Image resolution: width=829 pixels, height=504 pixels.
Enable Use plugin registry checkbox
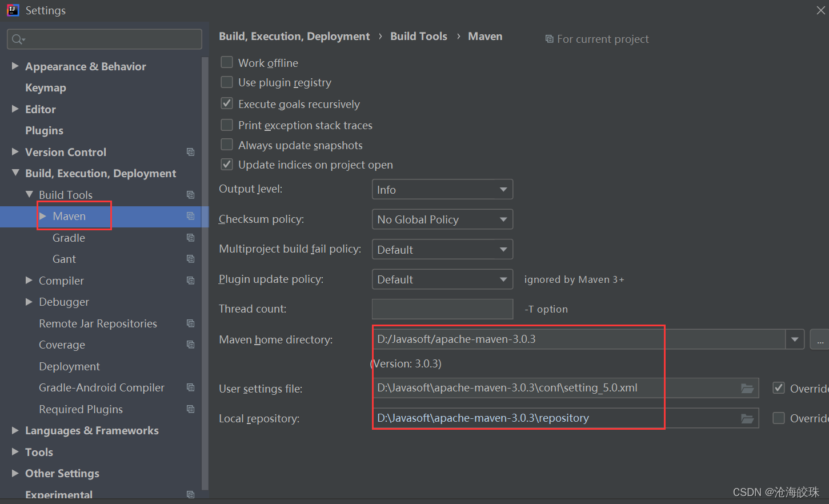227,82
